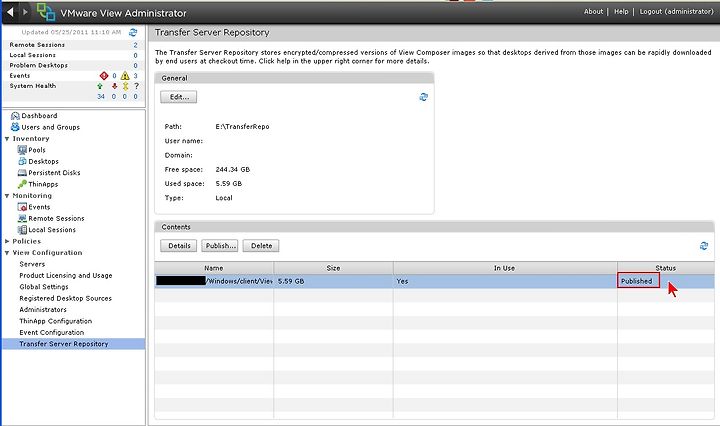Click the Remote Sessions tree icon
720x426 pixels.
[22, 219]
